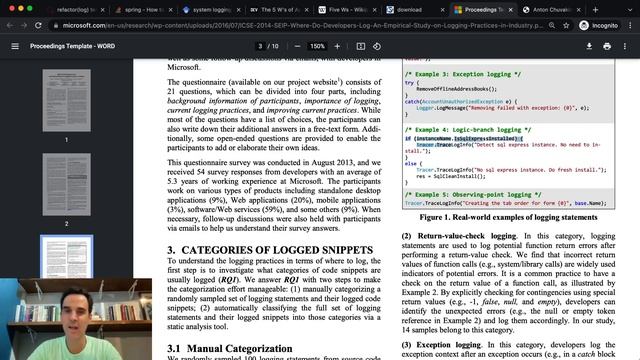The width and height of the screenshot is (640, 360).
Task: Switch to the refactor(log) tab
Action: (75, 9)
